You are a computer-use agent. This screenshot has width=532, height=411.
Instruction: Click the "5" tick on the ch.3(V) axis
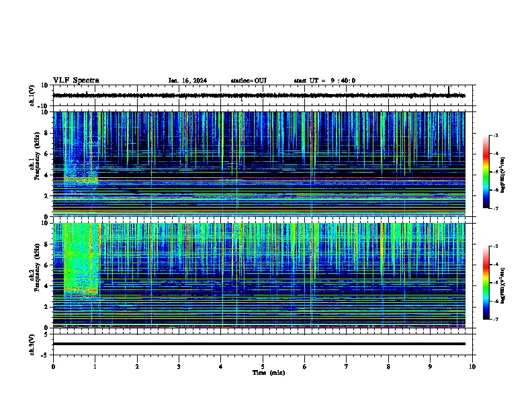pos(47,334)
